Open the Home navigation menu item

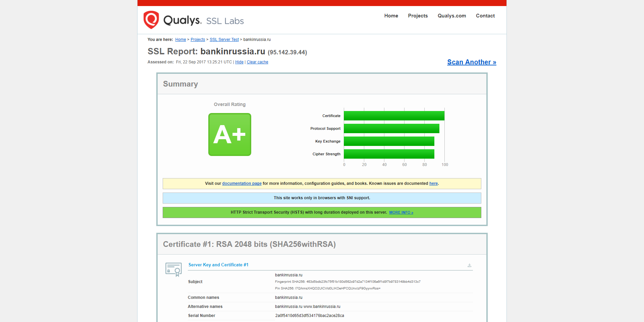pos(391,16)
